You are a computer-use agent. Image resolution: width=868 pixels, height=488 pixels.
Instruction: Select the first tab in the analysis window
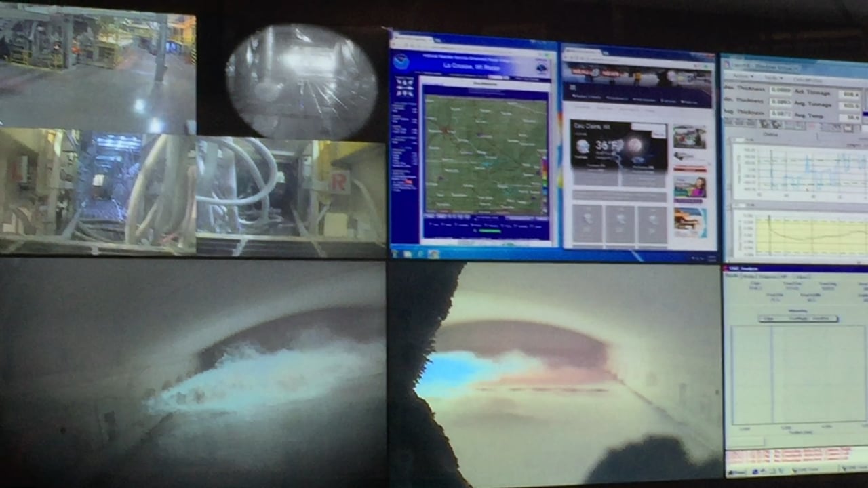(x=732, y=277)
